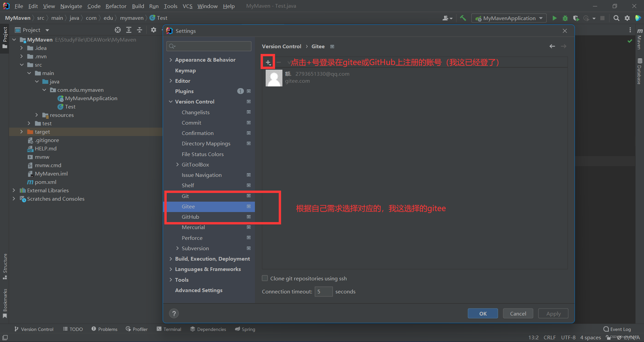644x342 pixels.
Task: Click UTF-8 encoding in status bar
Action: [x=568, y=337]
